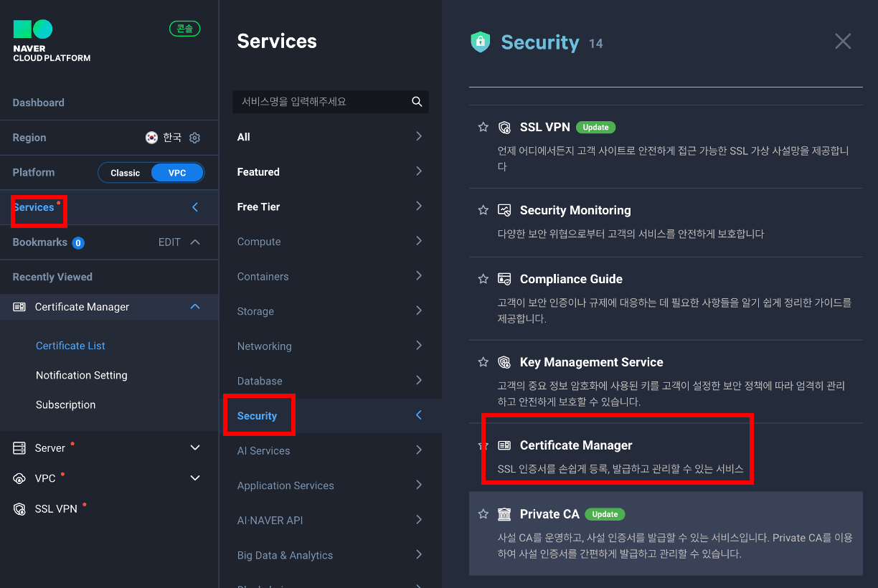
Task: Collapse Certificate Manager submenu
Action: click(x=195, y=307)
